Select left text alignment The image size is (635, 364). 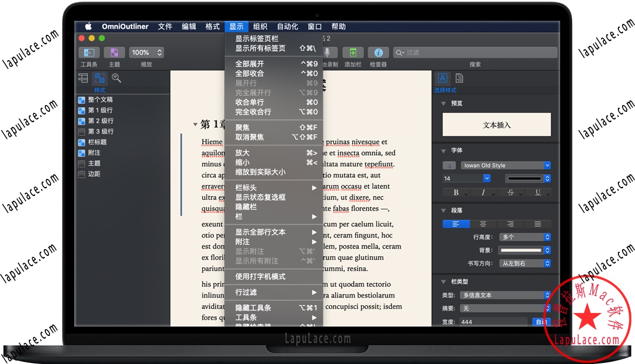pos(456,224)
